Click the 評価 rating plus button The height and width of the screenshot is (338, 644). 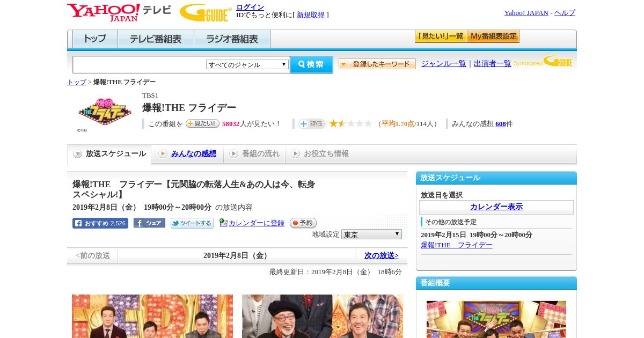(312, 124)
